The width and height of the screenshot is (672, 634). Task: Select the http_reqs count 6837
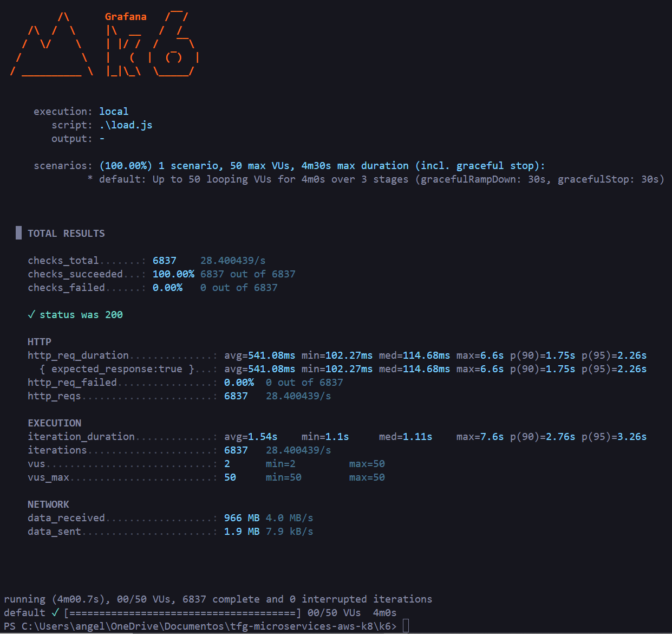(x=236, y=396)
